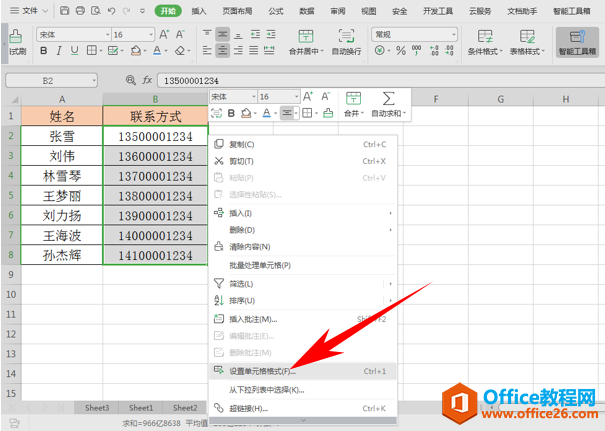Viewport: 605px width, 431px height.
Task: Switch to the Sheet1 worksheet tab
Action: [x=141, y=408]
